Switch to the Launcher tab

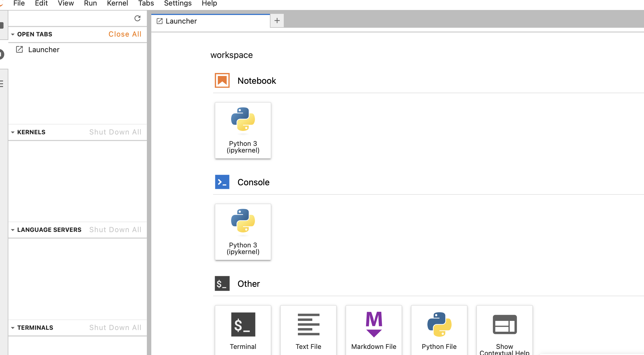click(x=181, y=21)
